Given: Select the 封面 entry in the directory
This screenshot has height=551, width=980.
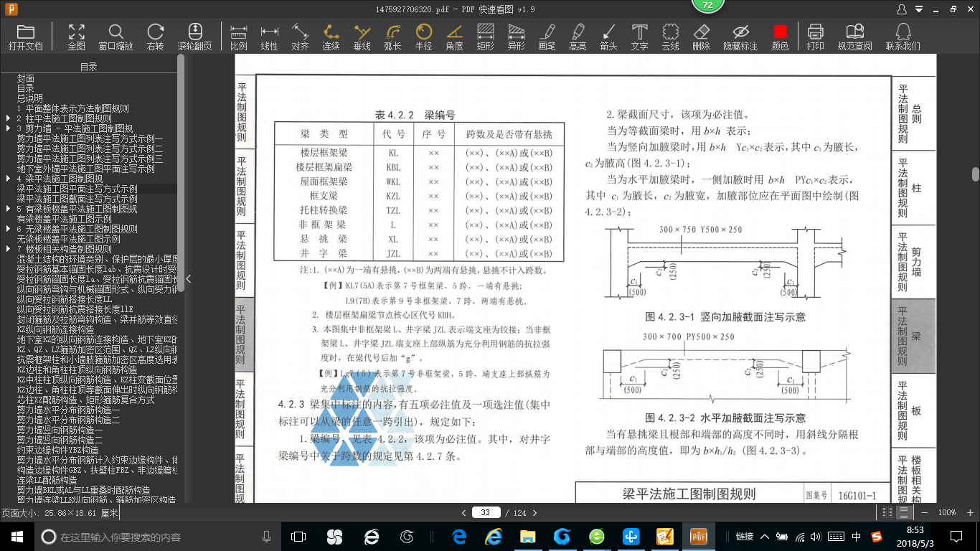Looking at the screenshot, I should (x=26, y=79).
